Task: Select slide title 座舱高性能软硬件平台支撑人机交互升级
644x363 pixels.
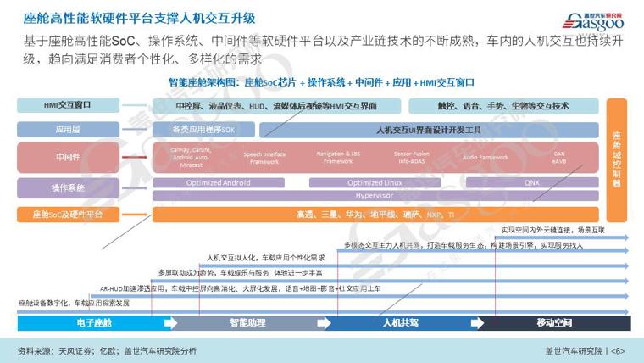Action: tap(139, 18)
